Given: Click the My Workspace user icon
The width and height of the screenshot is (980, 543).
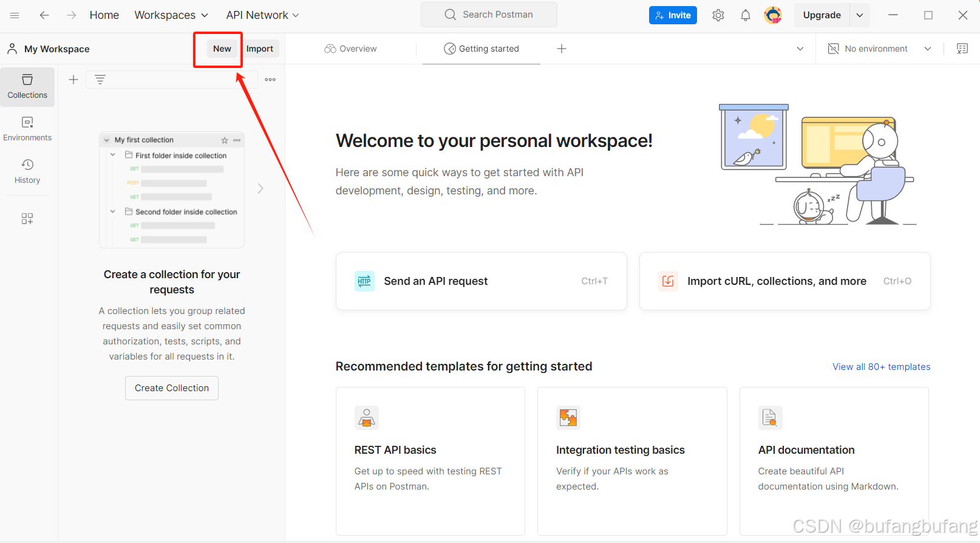Looking at the screenshot, I should click(12, 49).
